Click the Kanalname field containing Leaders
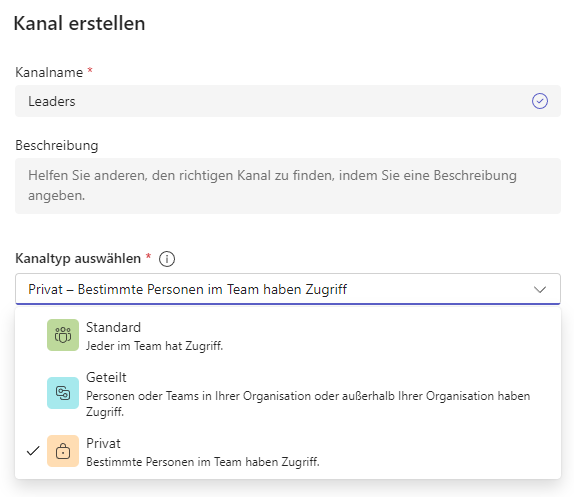574x497 pixels. [288, 101]
